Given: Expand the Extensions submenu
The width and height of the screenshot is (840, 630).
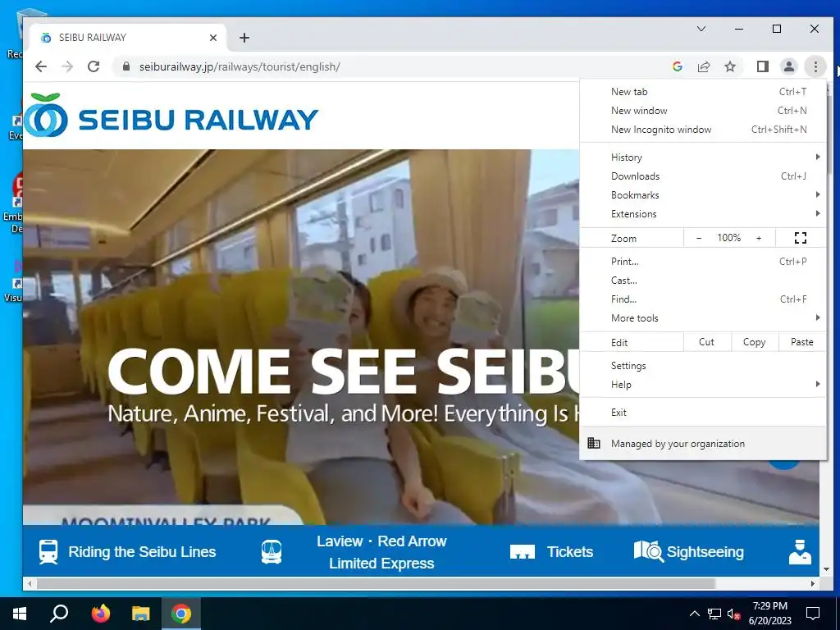Looking at the screenshot, I should (x=703, y=214).
